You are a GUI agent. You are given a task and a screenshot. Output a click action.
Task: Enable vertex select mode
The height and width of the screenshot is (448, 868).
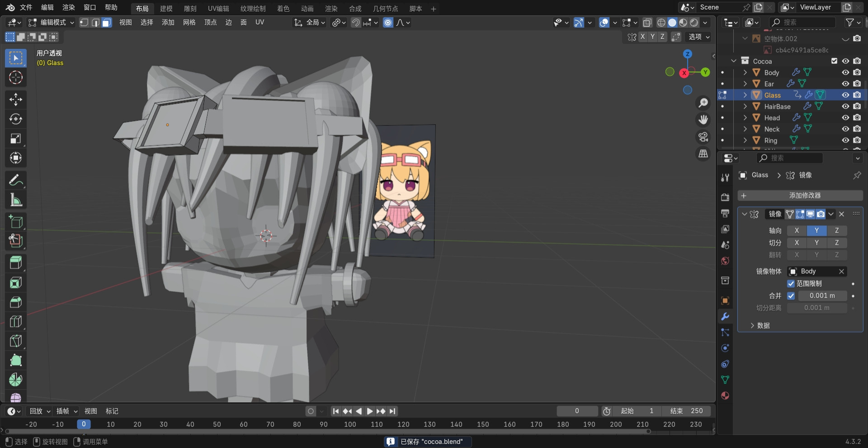pos(84,23)
